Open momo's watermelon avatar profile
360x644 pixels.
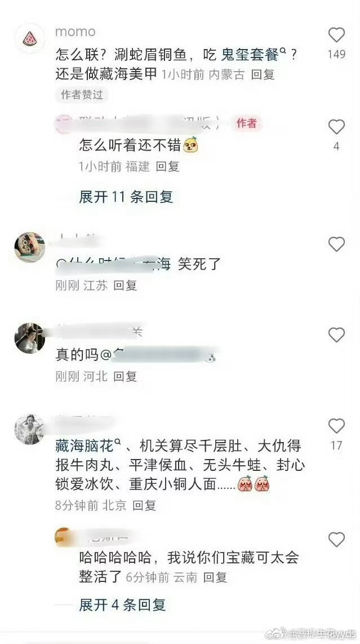[29, 38]
